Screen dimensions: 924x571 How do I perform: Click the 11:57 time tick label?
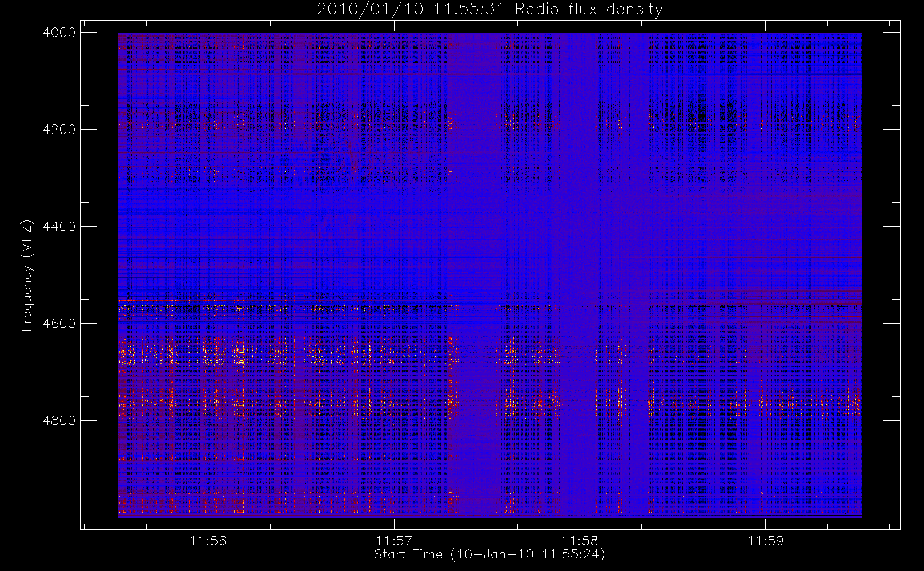pyautogui.click(x=394, y=541)
